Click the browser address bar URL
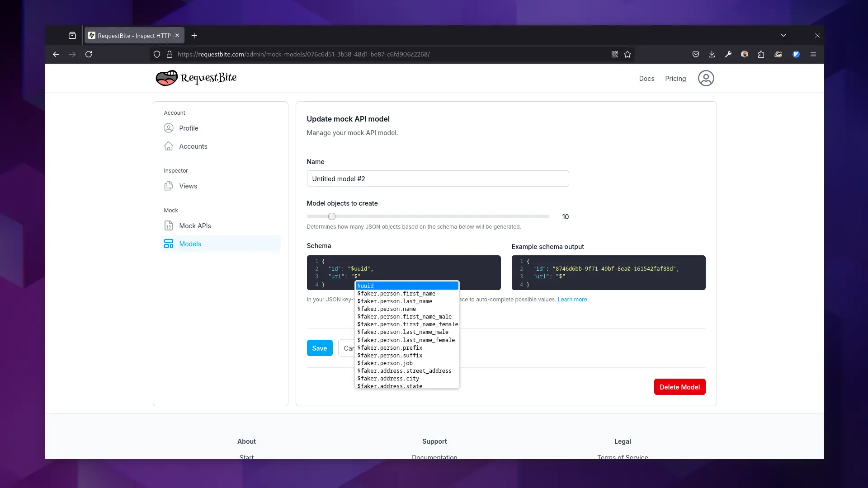 coord(303,54)
